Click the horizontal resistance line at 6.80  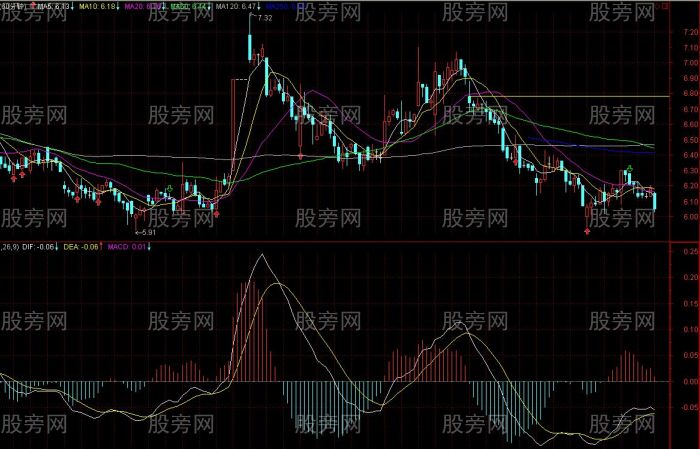[569, 96]
